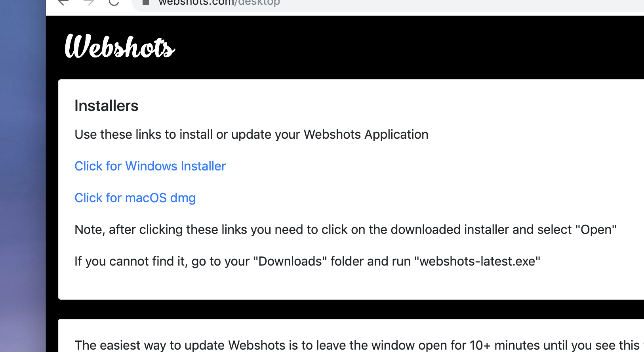The height and width of the screenshot is (352, 644).
Task: Click the word "Windows" in the installer link
Action: click(x=151, y=166)
